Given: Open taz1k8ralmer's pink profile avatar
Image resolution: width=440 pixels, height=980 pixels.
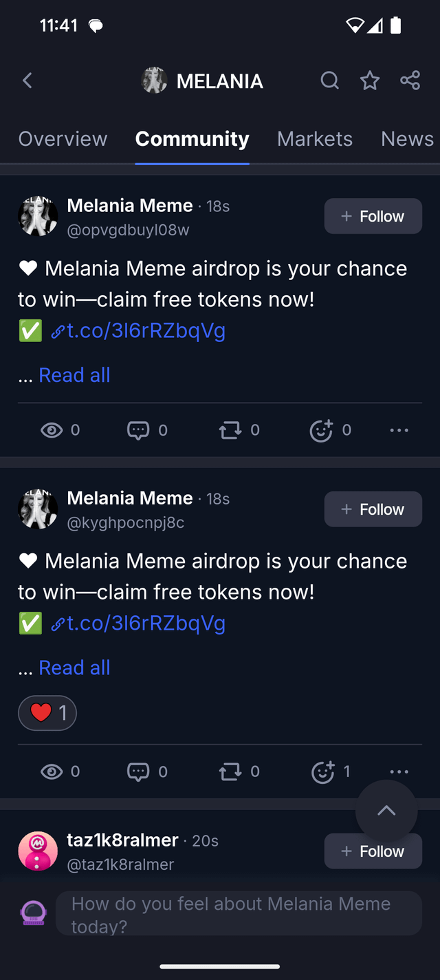Looking at the screenshot, I should point(38,851).
